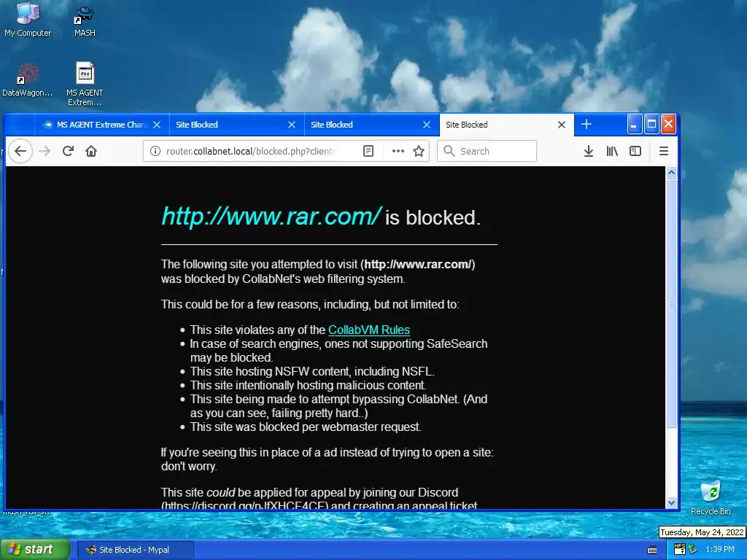Open the downloads panel

pos(589,151)
